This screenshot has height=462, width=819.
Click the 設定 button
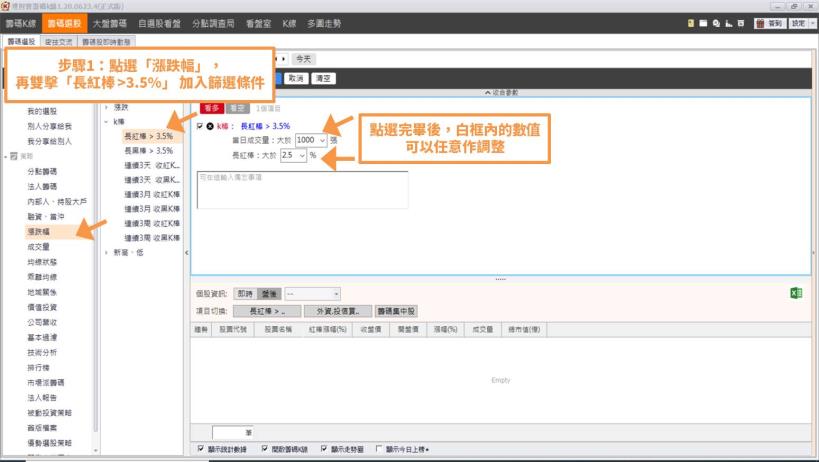pos(798,23)
